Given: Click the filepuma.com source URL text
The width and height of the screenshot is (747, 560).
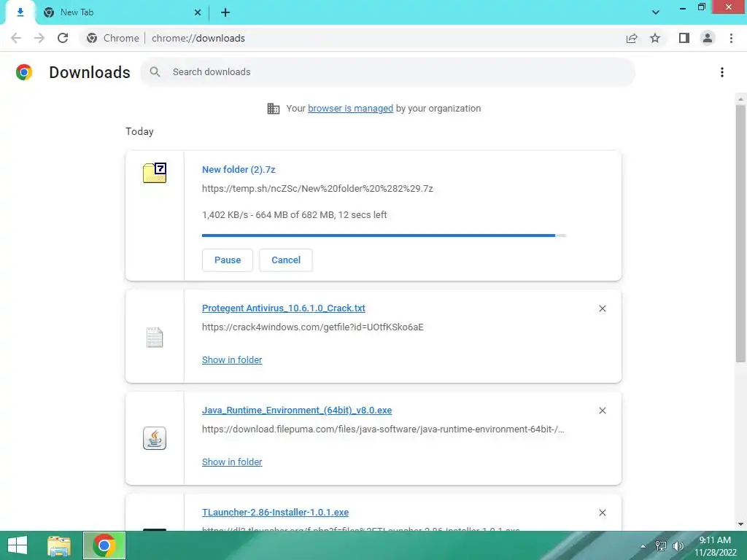Looking at the screenshot, I should (383, 429).
